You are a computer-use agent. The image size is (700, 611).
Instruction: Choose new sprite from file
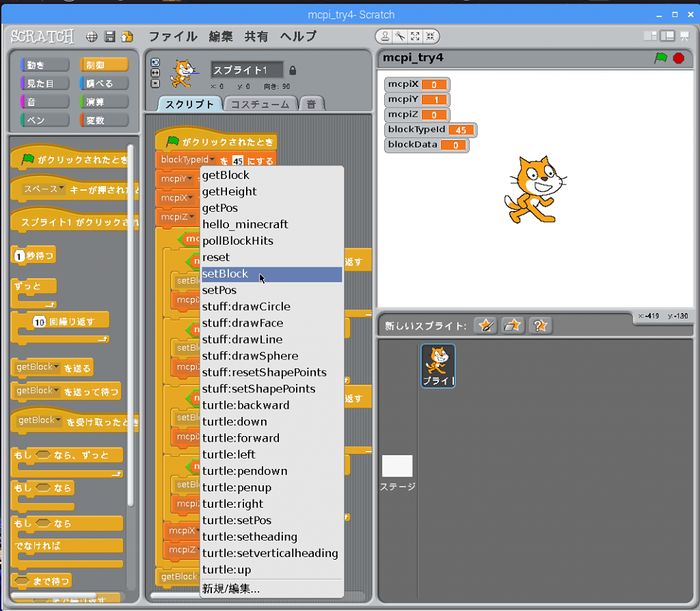click(513, 325)
